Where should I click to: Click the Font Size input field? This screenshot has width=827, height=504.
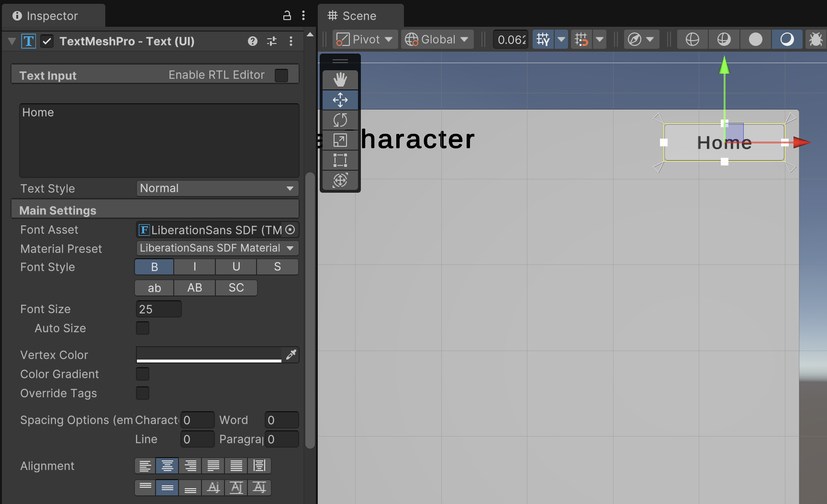point(158,309)
